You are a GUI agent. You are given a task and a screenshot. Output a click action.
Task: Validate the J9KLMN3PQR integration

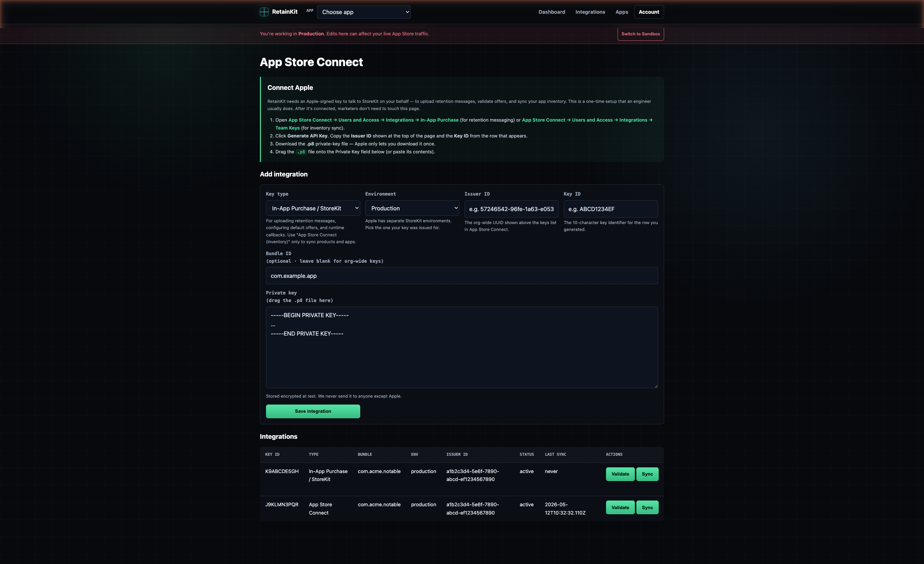click(x=620, y=507)
